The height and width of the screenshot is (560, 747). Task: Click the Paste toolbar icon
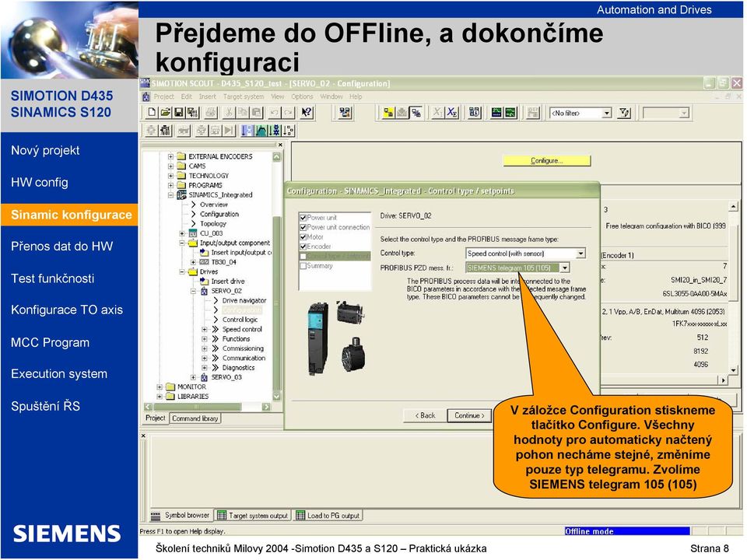[257, 113]
